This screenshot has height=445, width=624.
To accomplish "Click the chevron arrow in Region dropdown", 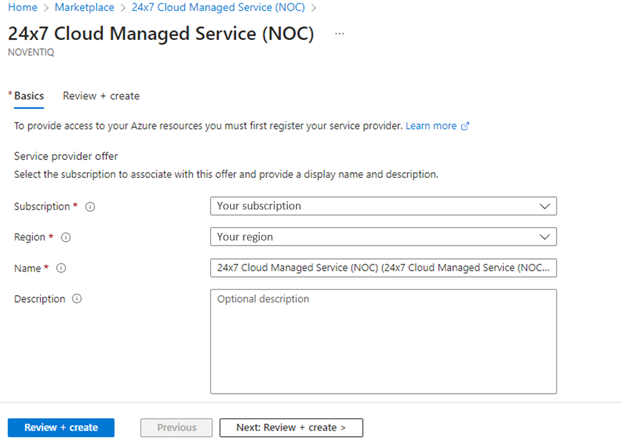I will point(544,237).
